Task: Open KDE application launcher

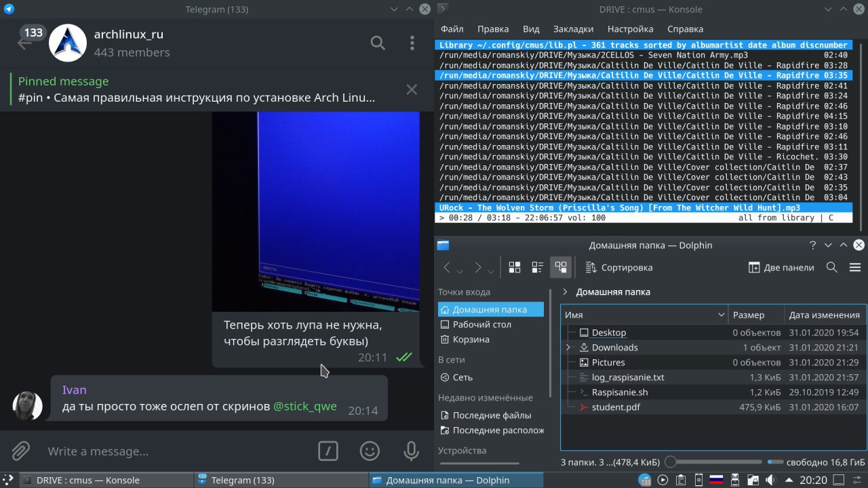Action: pyautogui.click(x=8, y=480)
